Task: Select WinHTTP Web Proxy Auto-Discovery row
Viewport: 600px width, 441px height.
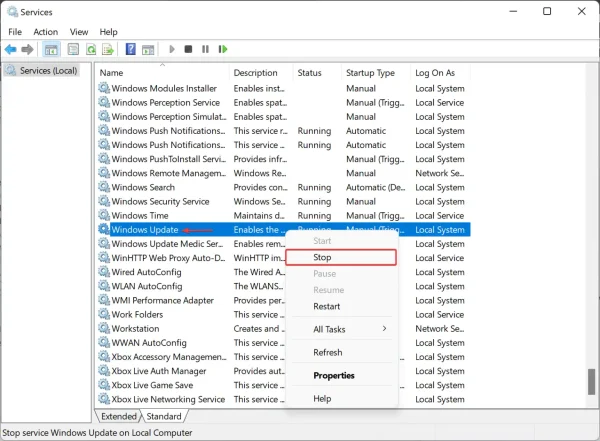Action: (284, 258)
